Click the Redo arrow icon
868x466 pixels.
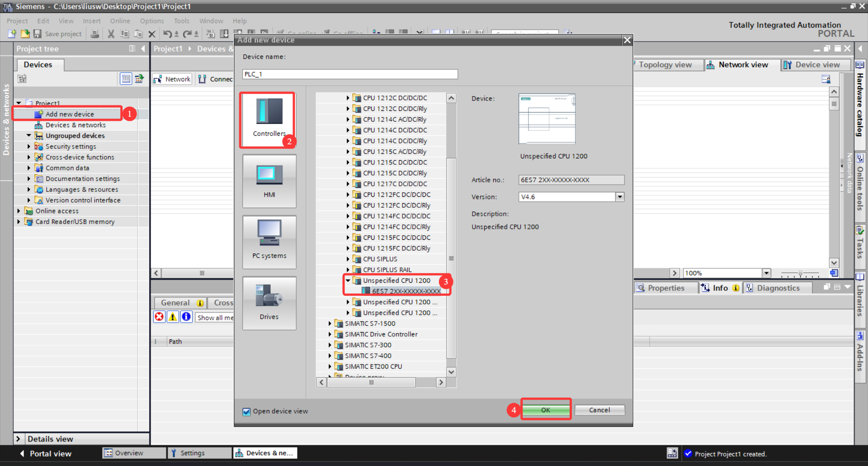pos(187,33)
